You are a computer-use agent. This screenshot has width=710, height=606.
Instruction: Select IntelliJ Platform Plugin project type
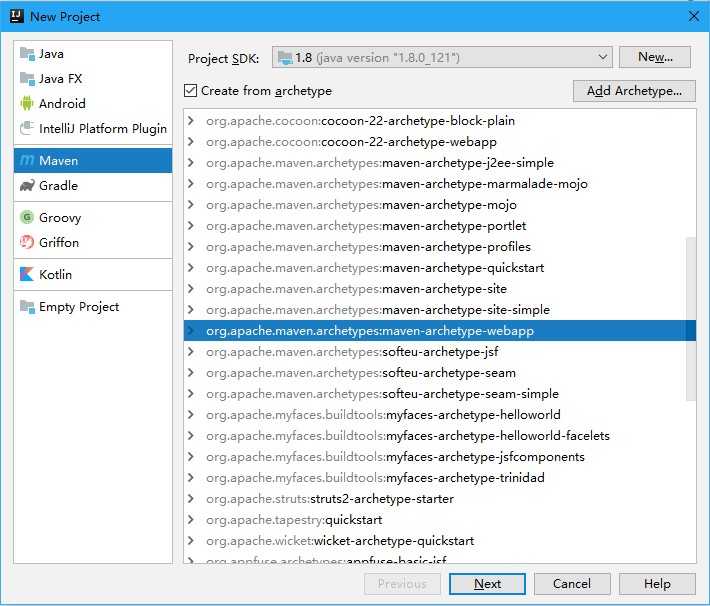pos(93,128)
